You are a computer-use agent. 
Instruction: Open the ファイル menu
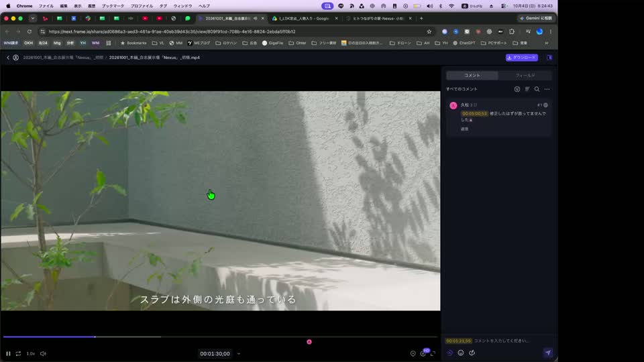(x=46, y=6)
